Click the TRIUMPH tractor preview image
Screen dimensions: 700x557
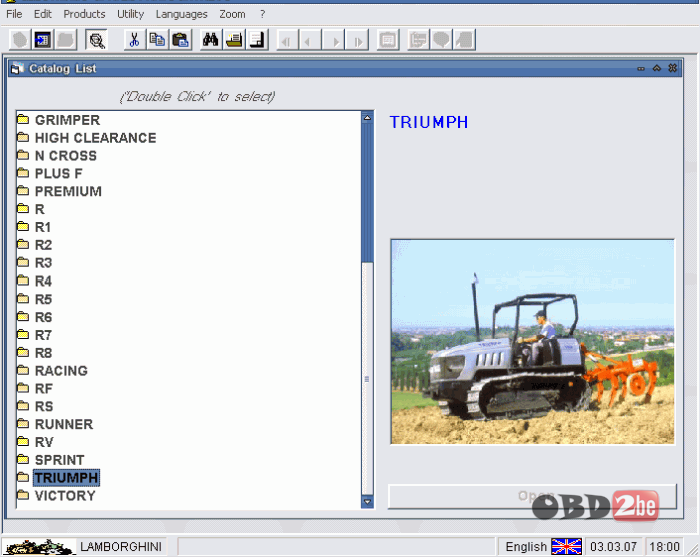[x=532, y=341]
